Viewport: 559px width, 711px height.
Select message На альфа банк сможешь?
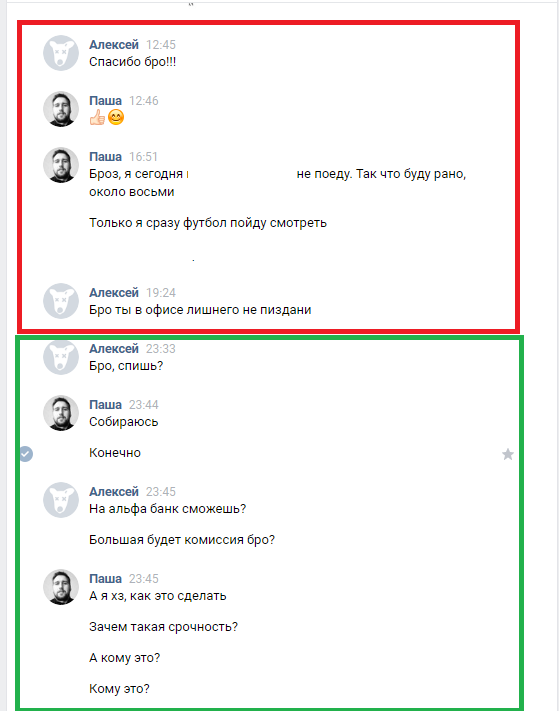coord(167,509)
